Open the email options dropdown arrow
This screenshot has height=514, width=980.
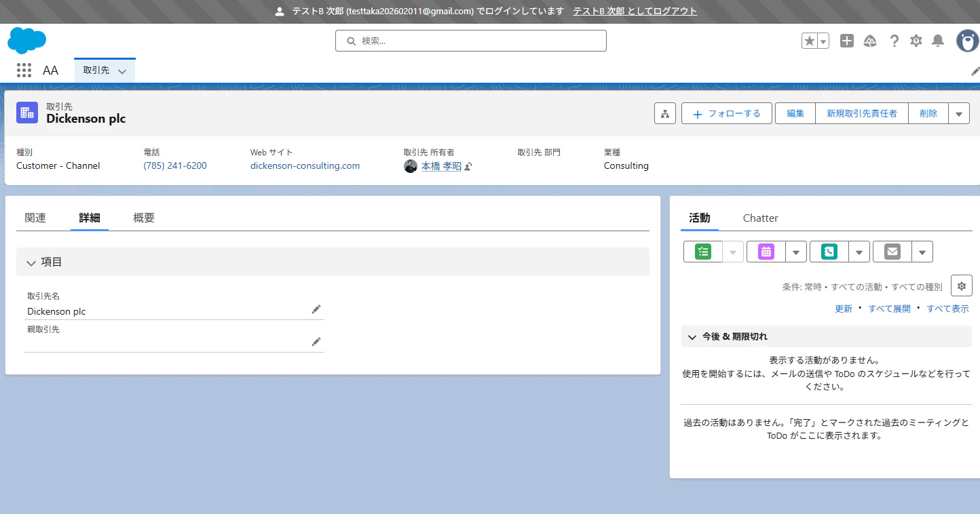(922, 252)
